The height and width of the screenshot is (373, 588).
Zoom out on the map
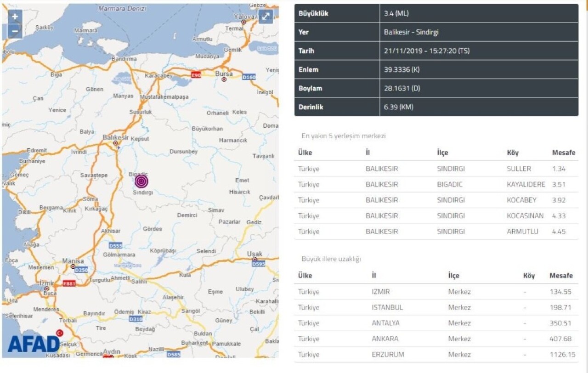coord(15,31)
